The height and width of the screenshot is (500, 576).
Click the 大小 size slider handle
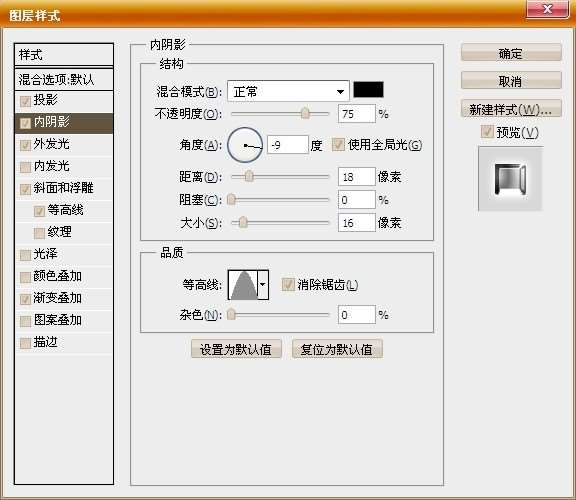[243, 223]
